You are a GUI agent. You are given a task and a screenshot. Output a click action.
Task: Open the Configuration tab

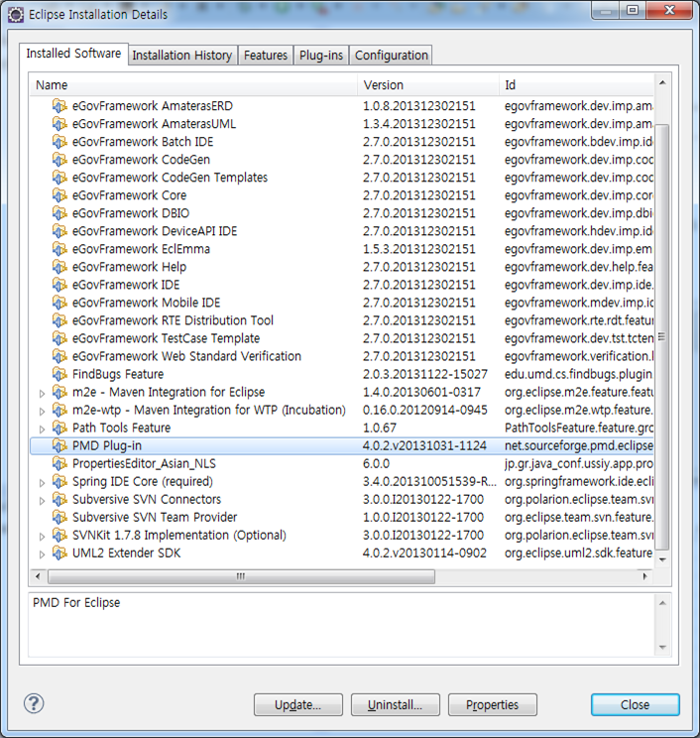click(x=392, y=56)
